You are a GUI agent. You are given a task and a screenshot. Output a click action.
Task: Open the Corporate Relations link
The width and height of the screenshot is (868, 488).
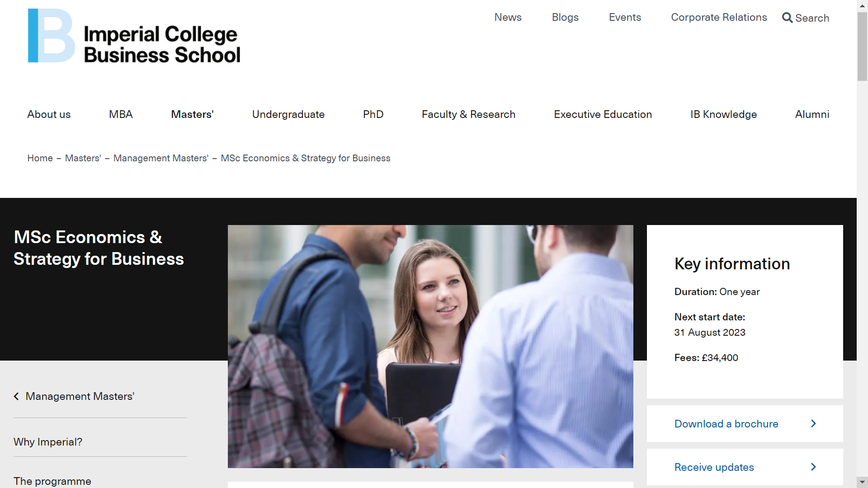[x=719, y=17]
